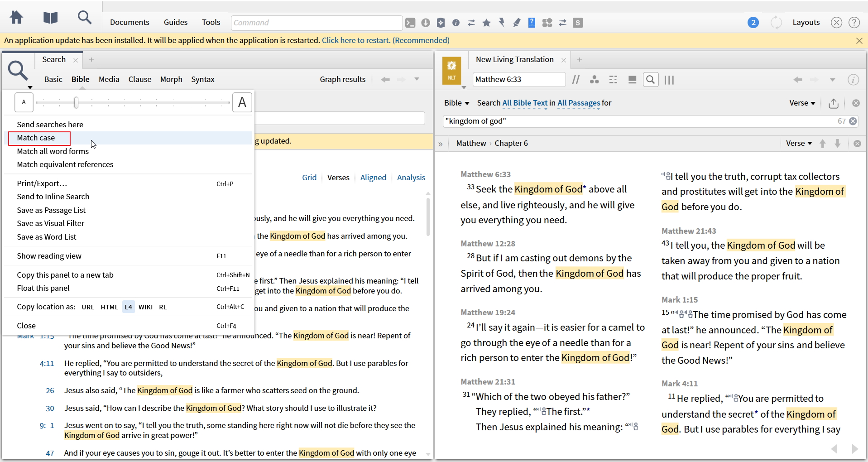Open the NLT resource info icon

[853, 80]
